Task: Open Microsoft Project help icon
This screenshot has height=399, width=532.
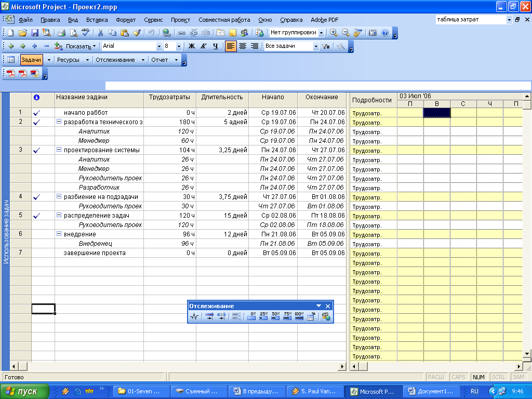Action: tap(385, 33)
